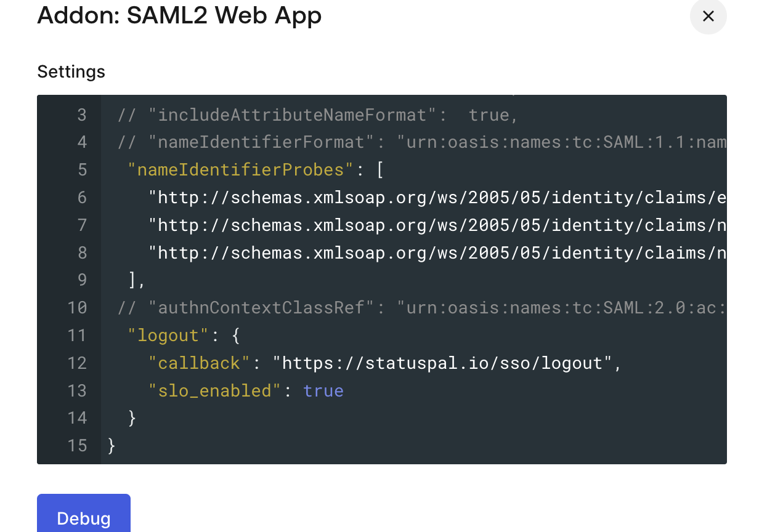Viewport: 759px width, 532px height.
Task: Click line number 5 in the gutter
Action: [82, 170]
